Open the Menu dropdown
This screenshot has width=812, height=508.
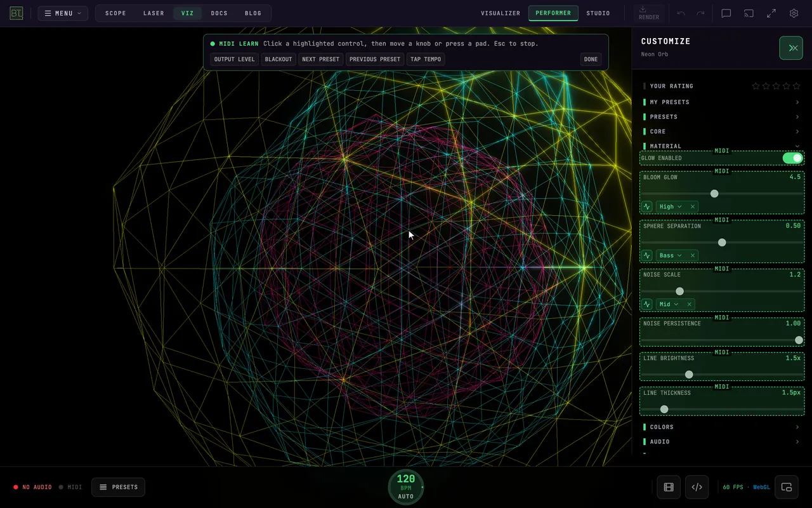coord(63,13)
